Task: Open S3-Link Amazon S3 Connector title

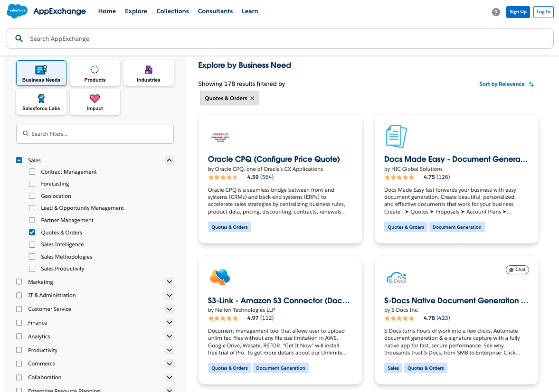Action: [x=279, y=300]
